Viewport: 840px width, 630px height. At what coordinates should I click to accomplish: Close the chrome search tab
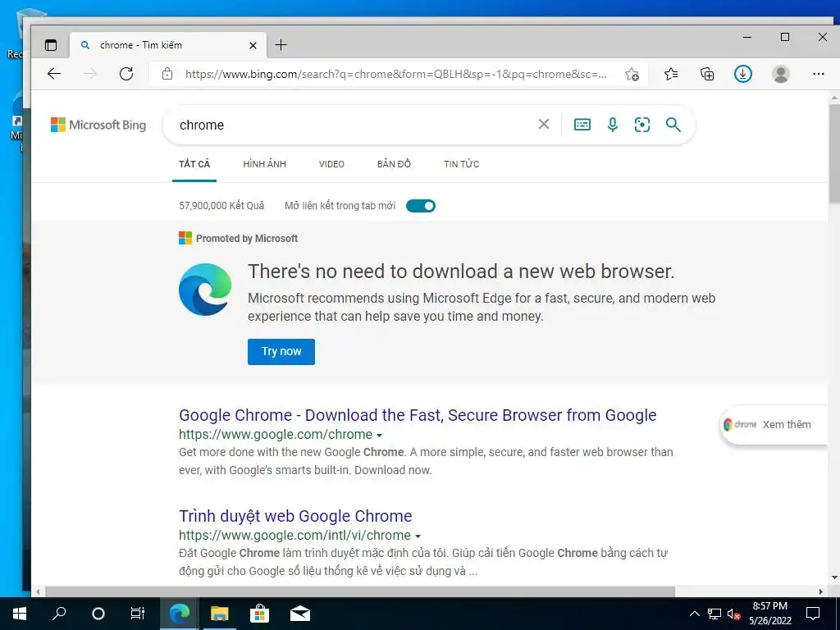click(253, 46)
